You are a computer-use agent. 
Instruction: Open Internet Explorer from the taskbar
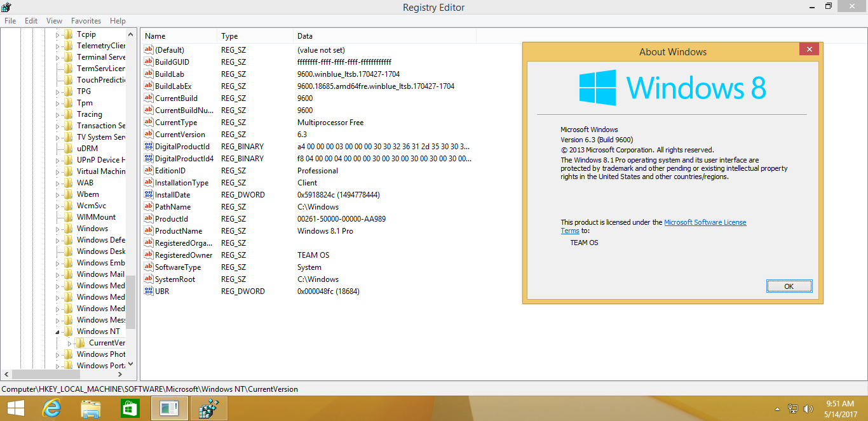tap(51, 408)
